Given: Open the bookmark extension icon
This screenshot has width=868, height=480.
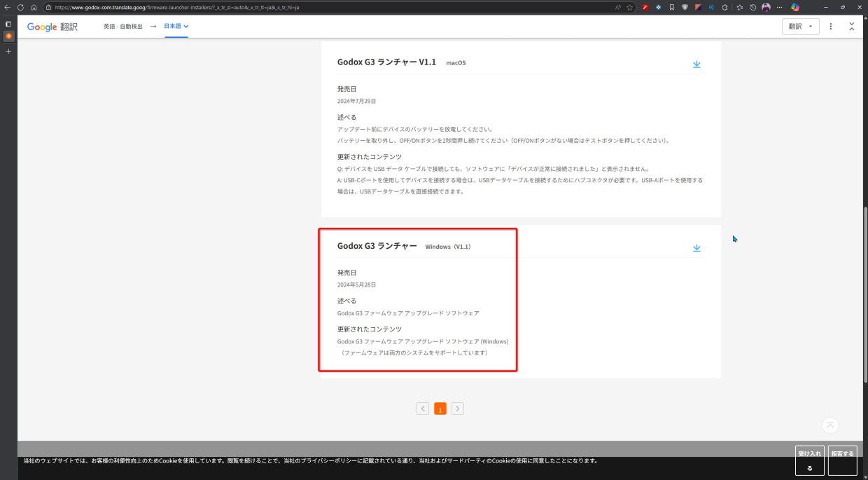Looking at the screenshot, I should [x=671, y=7].
